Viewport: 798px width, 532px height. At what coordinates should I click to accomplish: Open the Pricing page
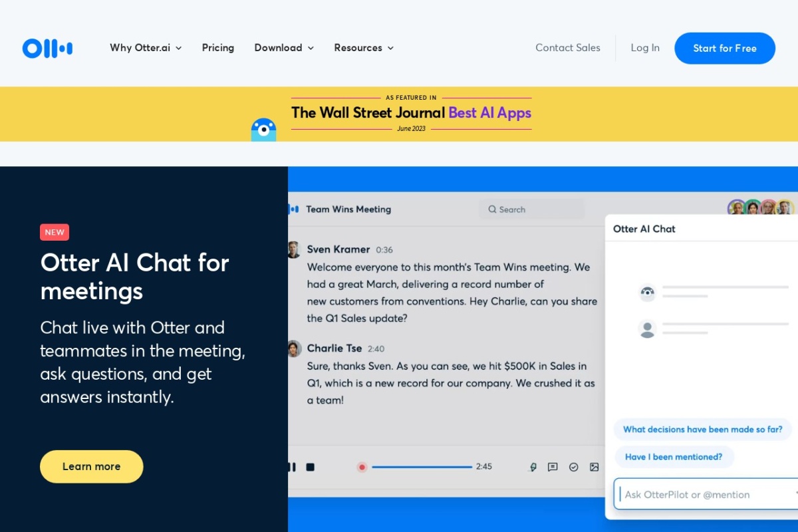click(218, 48)
